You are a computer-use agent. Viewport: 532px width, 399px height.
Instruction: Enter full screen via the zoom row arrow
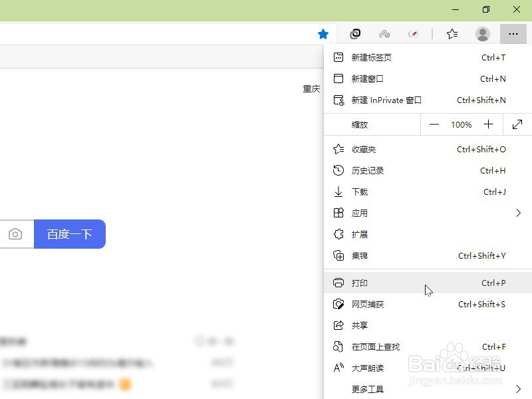[518, 124]
